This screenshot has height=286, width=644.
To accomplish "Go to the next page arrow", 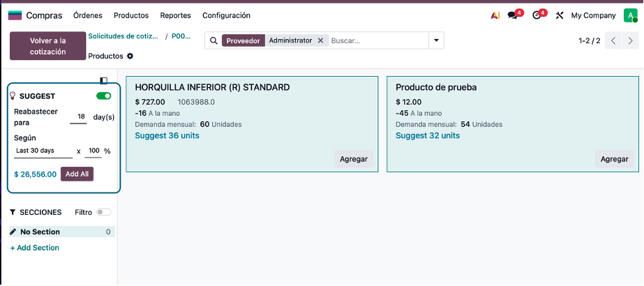I will point(631,40).
